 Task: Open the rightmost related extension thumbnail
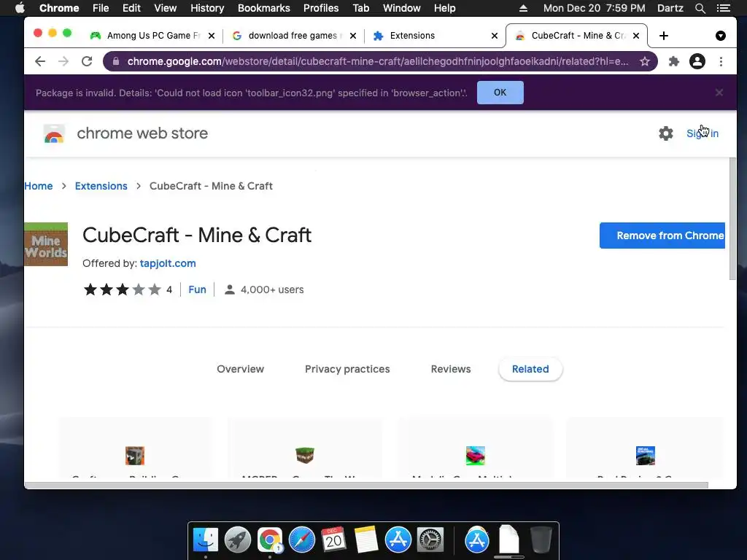(645, 456)
